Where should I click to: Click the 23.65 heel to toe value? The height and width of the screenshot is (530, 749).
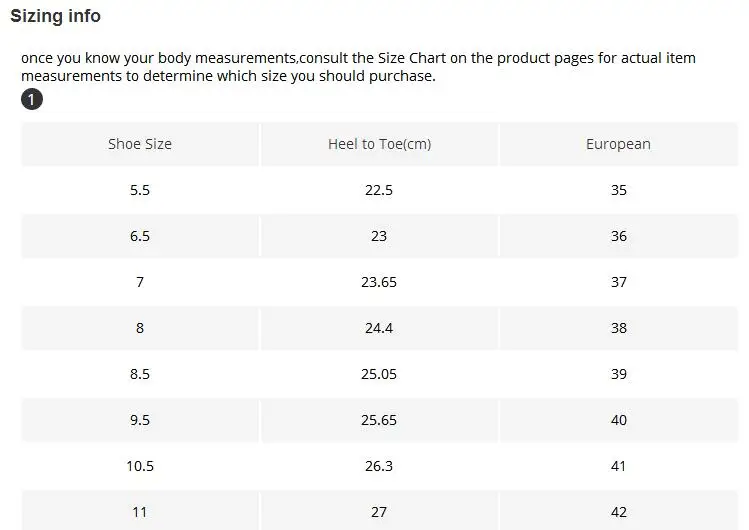click(379, 282)
